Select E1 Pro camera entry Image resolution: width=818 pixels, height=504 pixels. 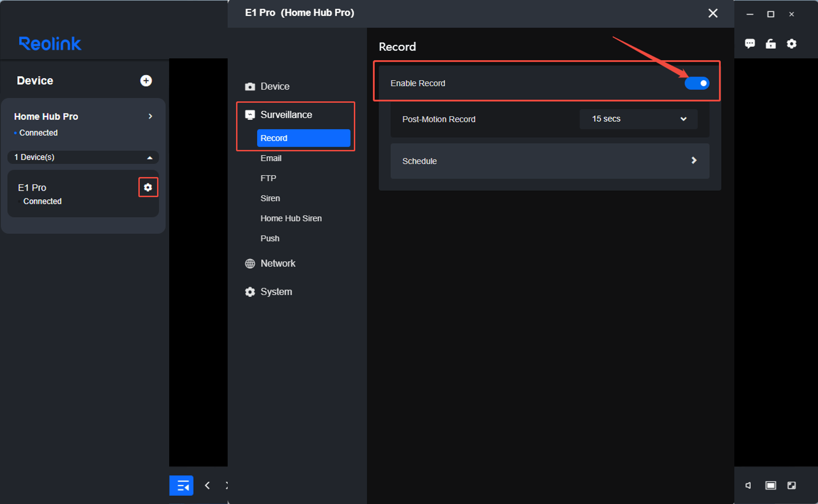pos(83,193)
